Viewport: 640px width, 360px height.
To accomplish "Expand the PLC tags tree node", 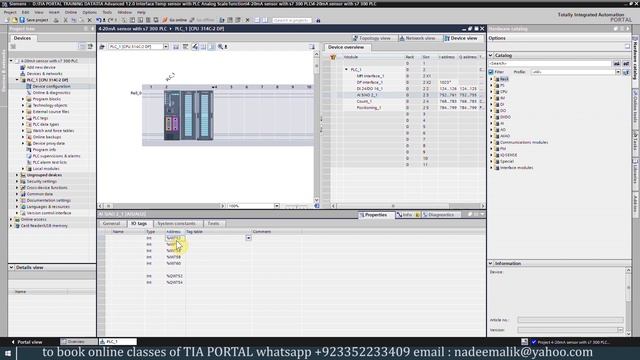I will [x=23, y=118].
